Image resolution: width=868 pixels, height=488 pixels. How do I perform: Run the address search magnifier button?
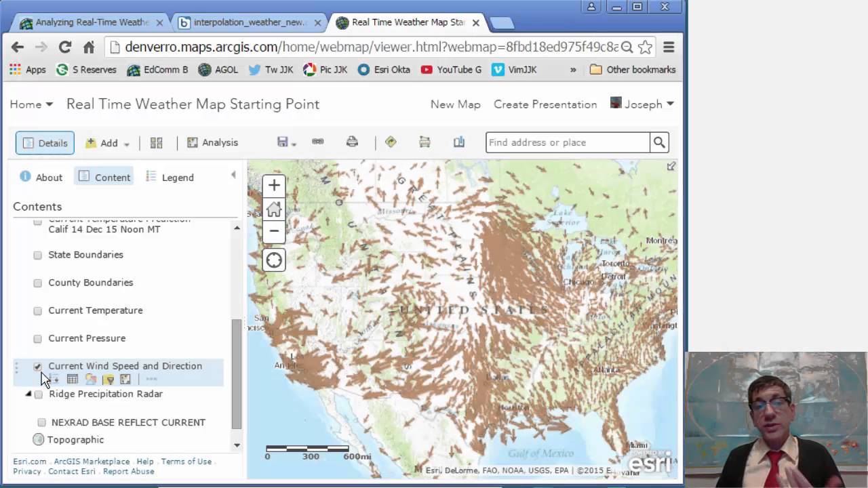(659, 142)
